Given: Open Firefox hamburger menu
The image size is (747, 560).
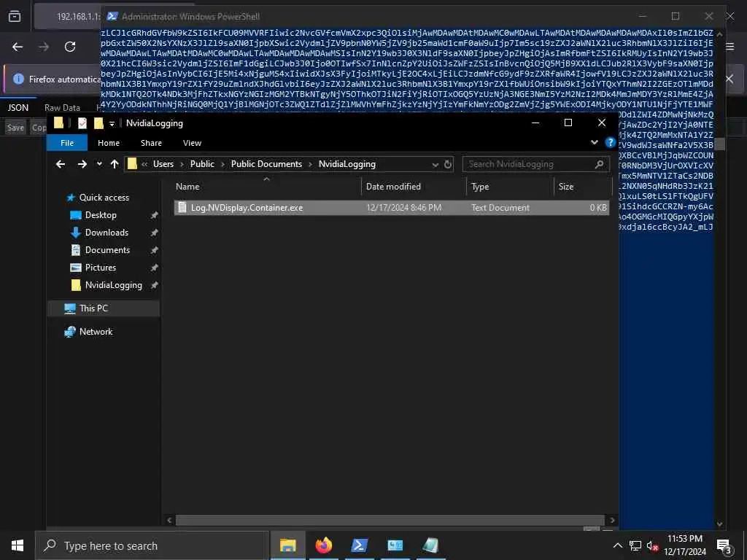Looking at the screenshot, I should coord(729,47).
